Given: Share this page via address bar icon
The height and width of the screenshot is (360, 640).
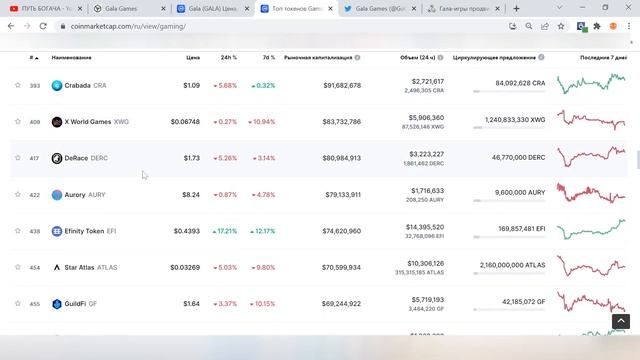Looking at the screenshot, I should (545, 26).
